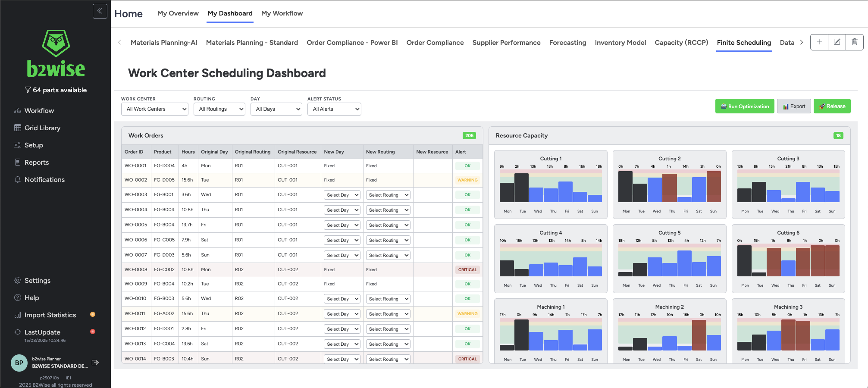Open Import Statistics in the sidebar

[50, 315]
